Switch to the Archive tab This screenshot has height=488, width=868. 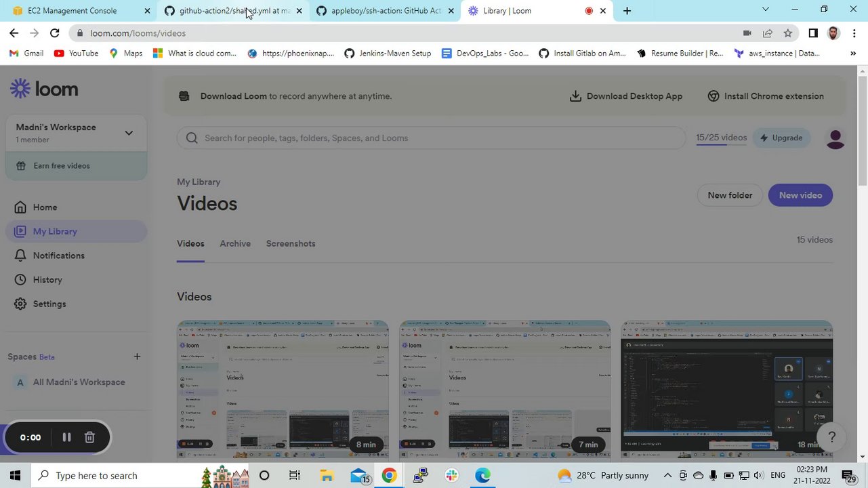[235, 244]
